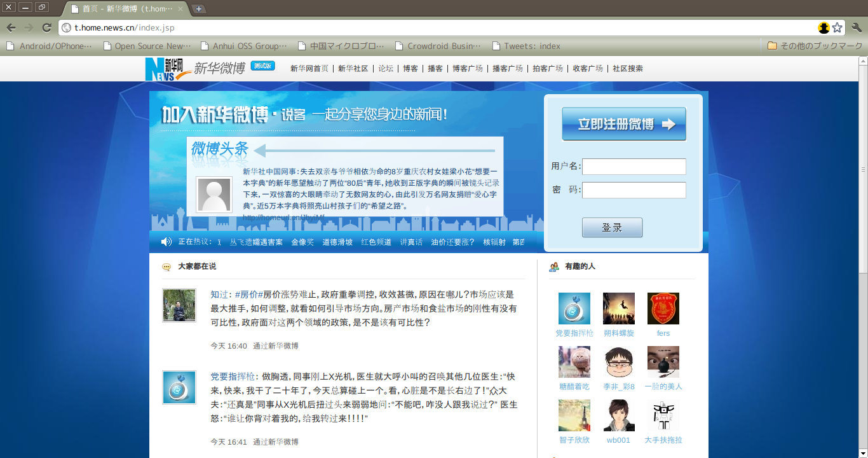Open a new tab with the plus button
The image size is (868, 458).
pyautogui.click(x=199, y=9)
